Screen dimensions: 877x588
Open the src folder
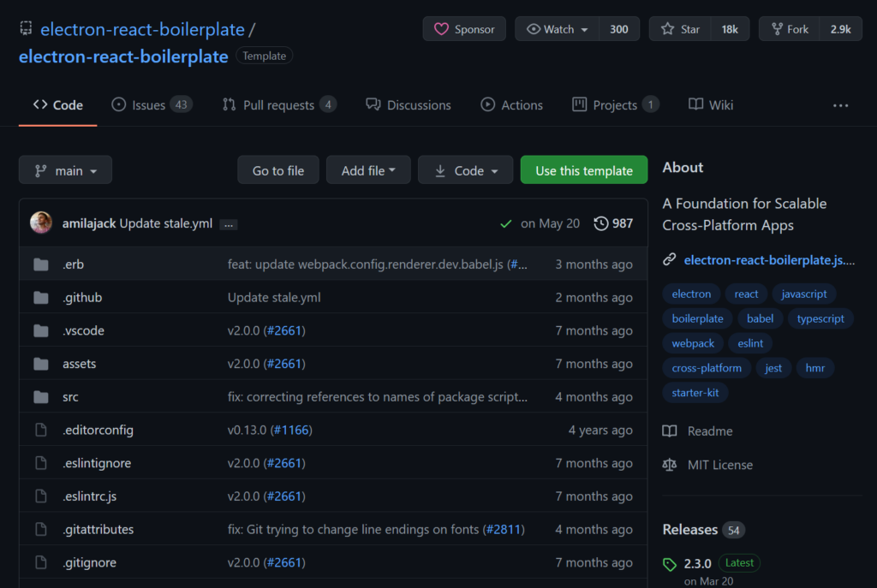click(x=70, y=397)
